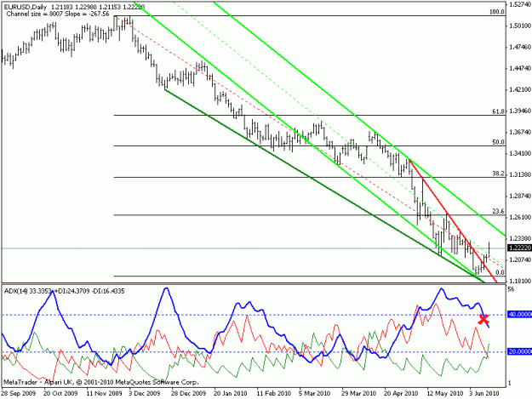The image size is (532, 399).
Task: Click the 29 Mar 2010 date label
Action: pyautogui.click(x=358, y=393)
